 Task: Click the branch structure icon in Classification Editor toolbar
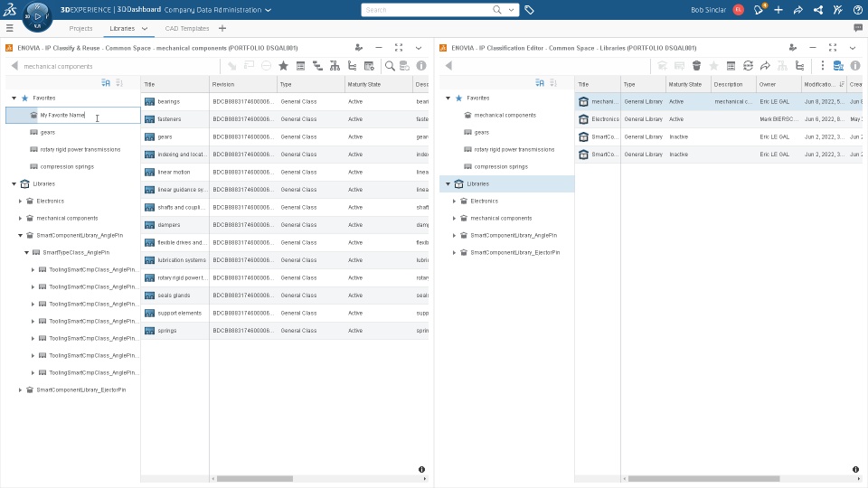[799, 66]
